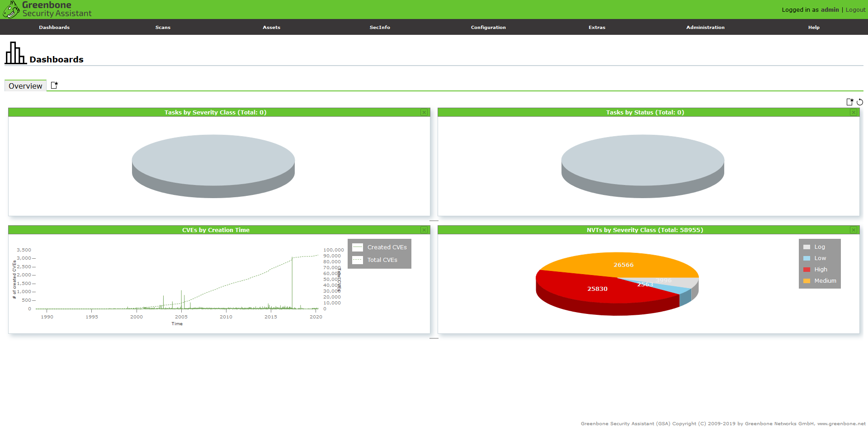Click the admin username link
Screen dimensions: 868x427
point(830,9)
